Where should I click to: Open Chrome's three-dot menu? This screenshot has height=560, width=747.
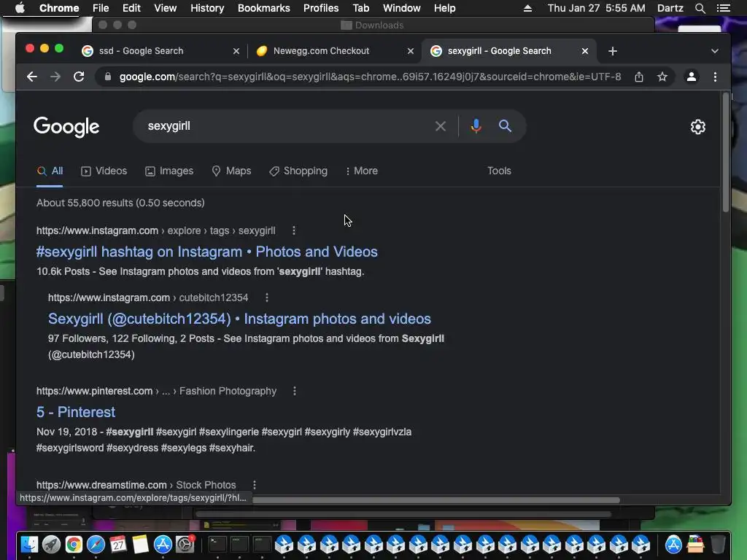click(715, 77)
